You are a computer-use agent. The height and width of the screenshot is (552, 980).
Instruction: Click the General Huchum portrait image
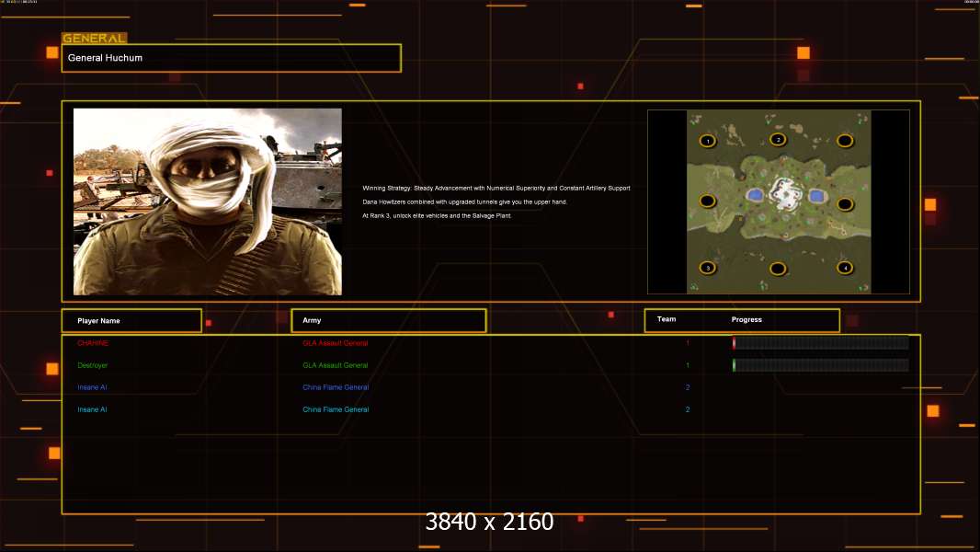coord(207,201)
